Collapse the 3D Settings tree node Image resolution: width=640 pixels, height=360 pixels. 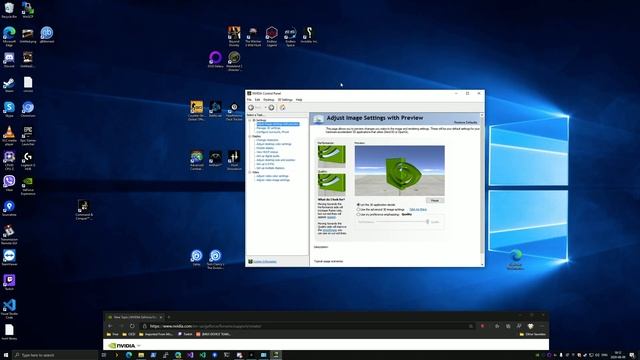pos(250,120)
